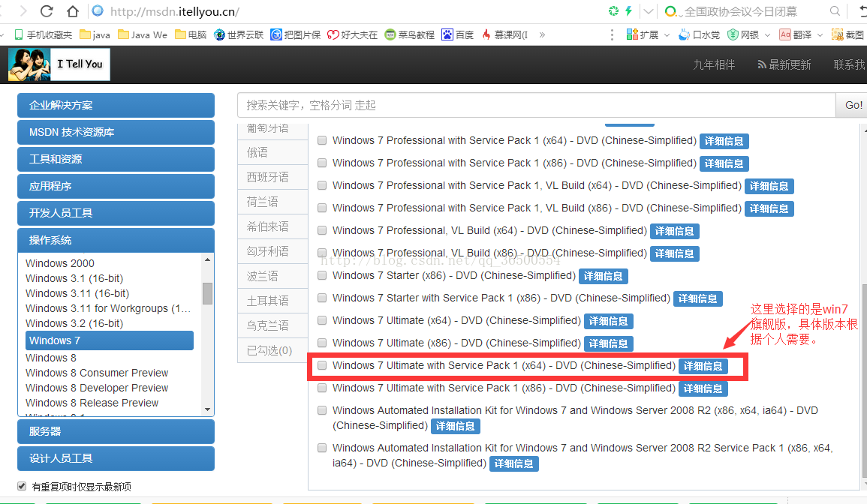Expand the 开发人员工具 category
The width and height of the screenshot is (867, 504).
pos(116,213)
